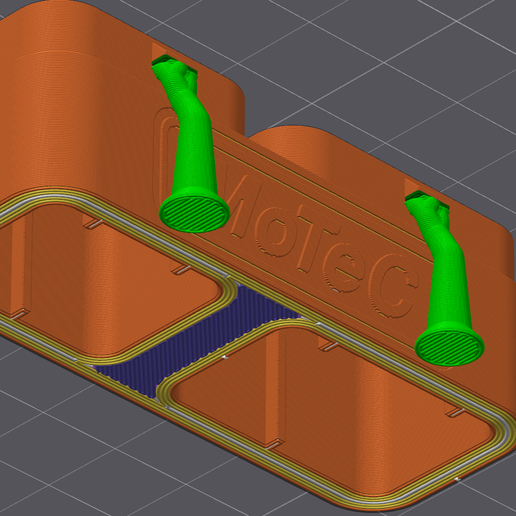
Task: Click inside the right rectangular cavity
Action: [x=333, y=400]
